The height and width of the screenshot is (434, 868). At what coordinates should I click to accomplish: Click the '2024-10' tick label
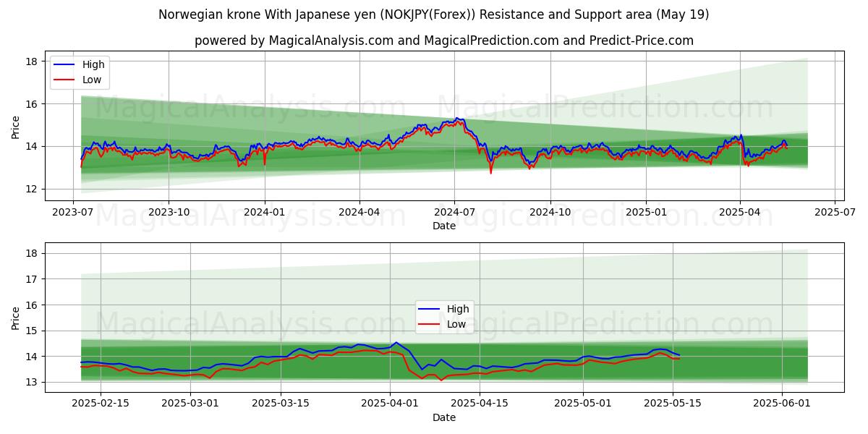click(550, 213)
